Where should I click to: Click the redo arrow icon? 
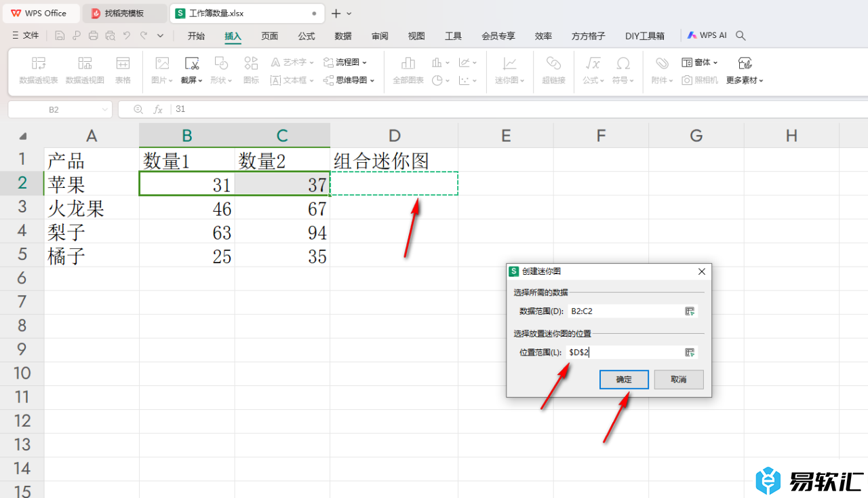click(x=144, y=35)
